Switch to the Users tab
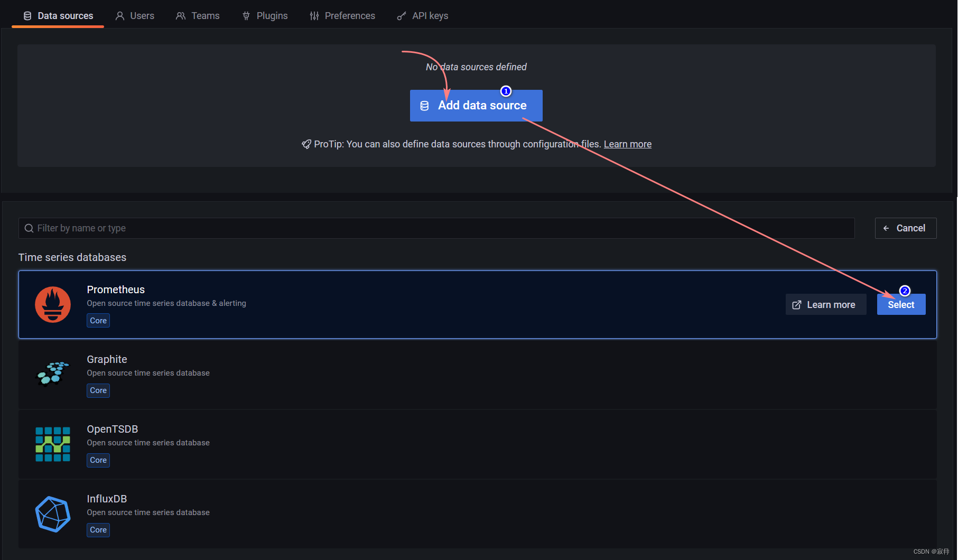This screenshot has width=958, height=560. coord(135,16)
